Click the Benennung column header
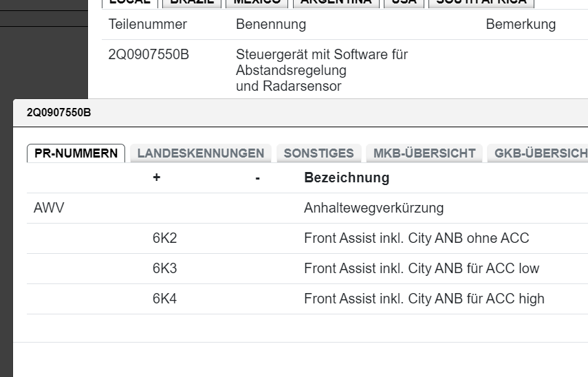 coord(271,25)
